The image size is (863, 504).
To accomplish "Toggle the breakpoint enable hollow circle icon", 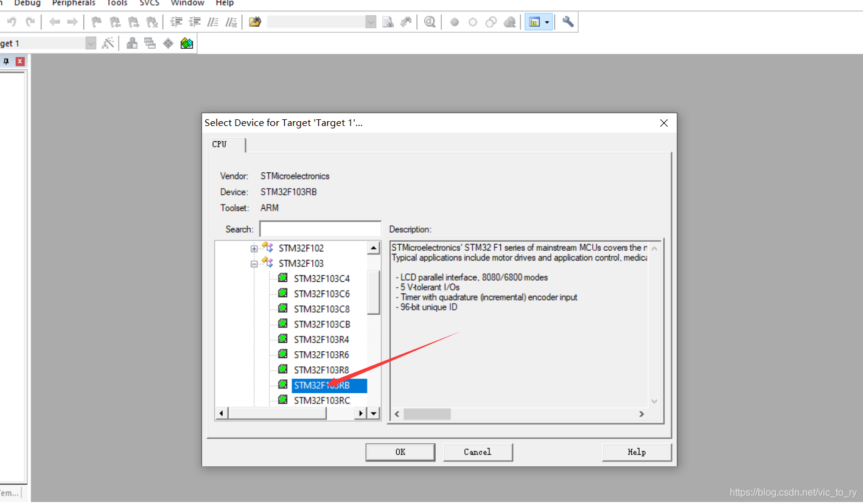I will 473,22.
